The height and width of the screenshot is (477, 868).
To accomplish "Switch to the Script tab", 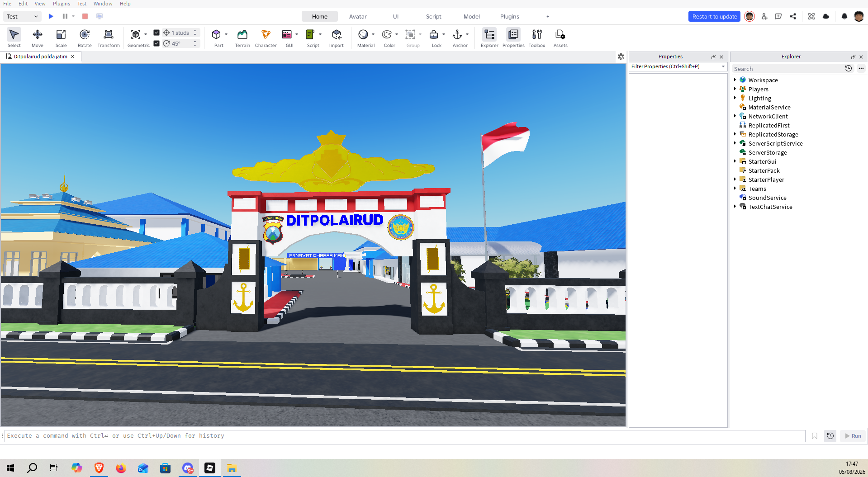I will [433, 16].
